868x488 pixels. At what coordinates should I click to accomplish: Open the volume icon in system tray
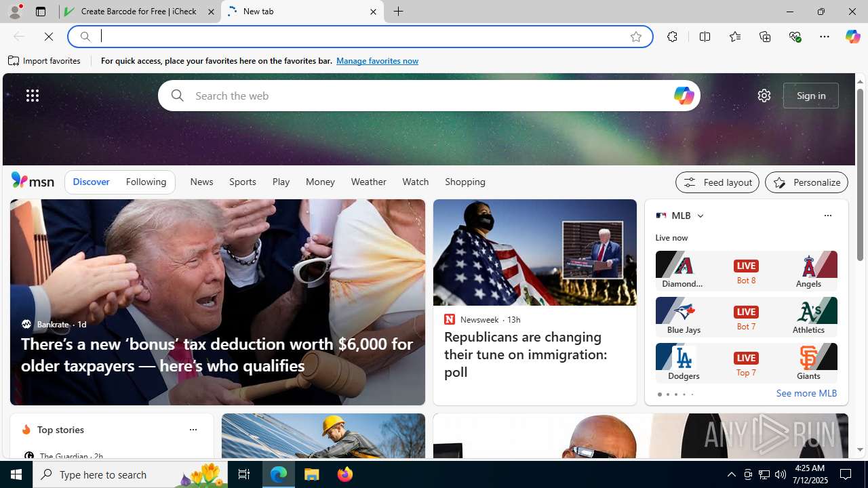(781, 474)
